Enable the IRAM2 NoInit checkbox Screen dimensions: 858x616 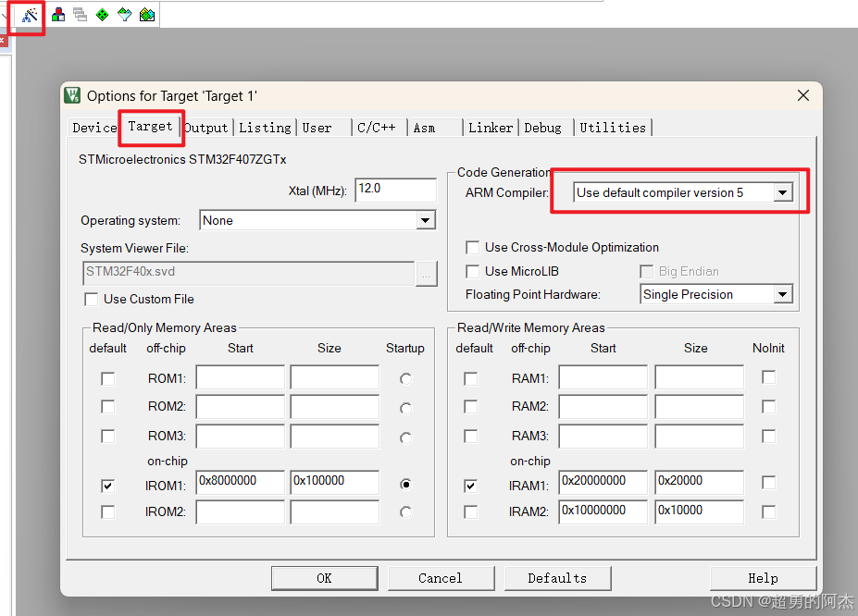pos(769,512)
